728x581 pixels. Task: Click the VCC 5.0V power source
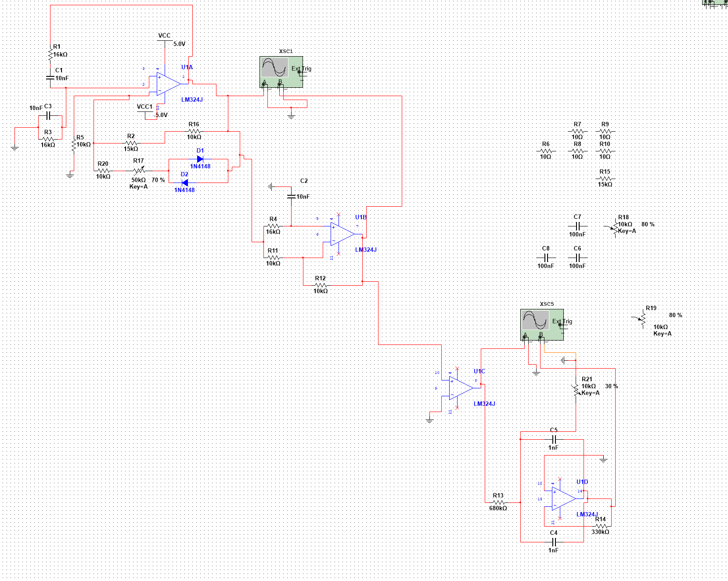[165, 40]
